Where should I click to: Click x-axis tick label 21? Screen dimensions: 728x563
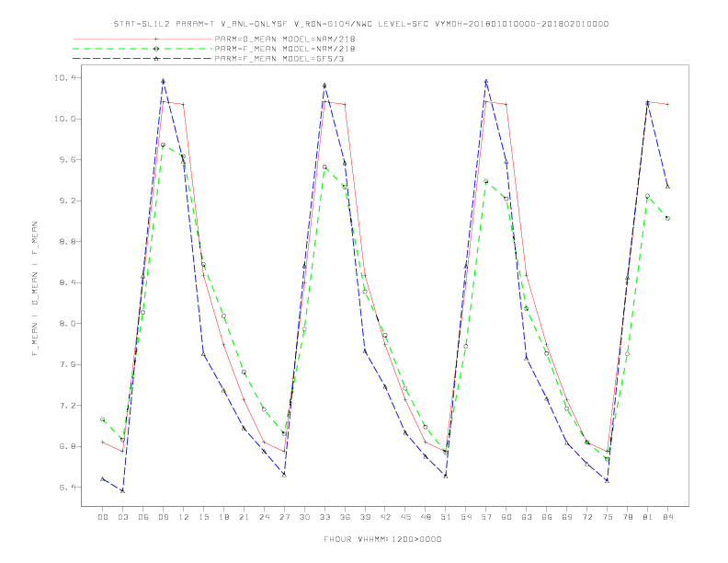point(244,517)
